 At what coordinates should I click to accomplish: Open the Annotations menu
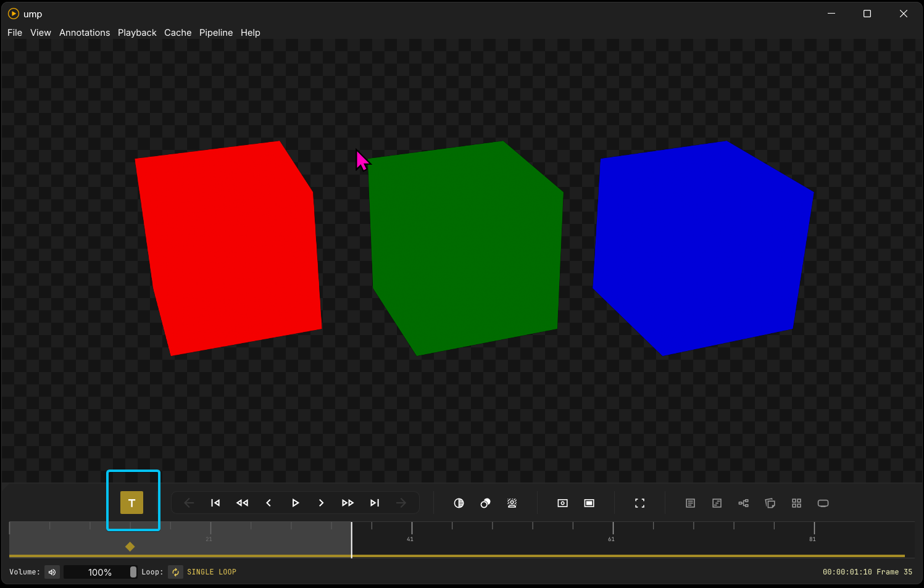coord(85,33)
